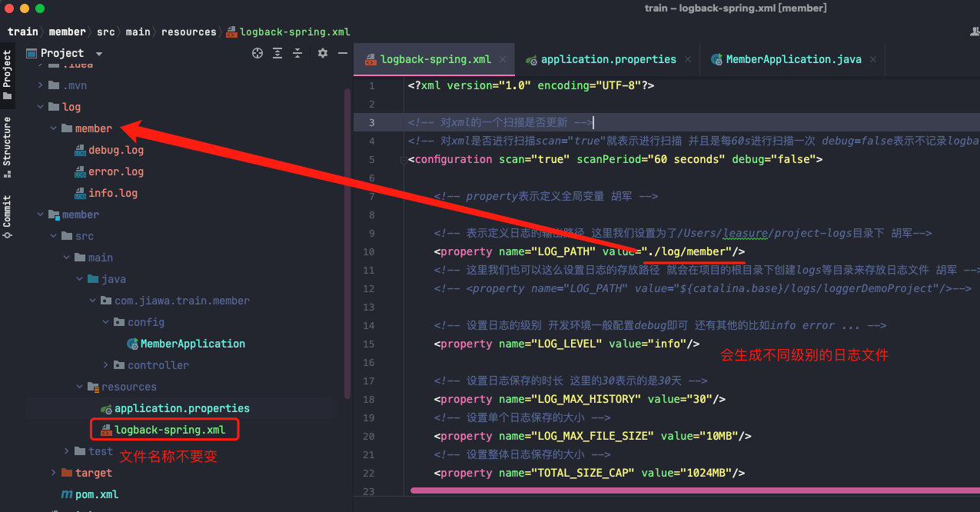The height and width of the screenshot is (512, 980).
Task: Open the Structure tool window tab
Action: click(8, 147)
